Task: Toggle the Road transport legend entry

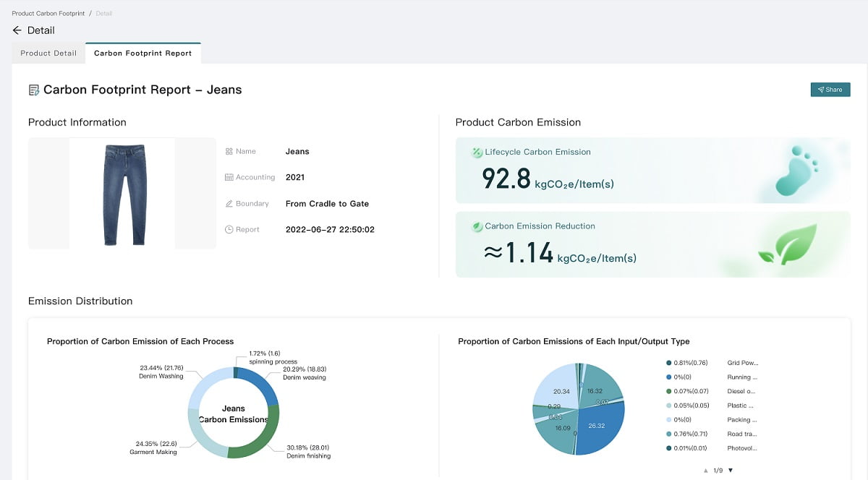Action: tap(712, 434)
